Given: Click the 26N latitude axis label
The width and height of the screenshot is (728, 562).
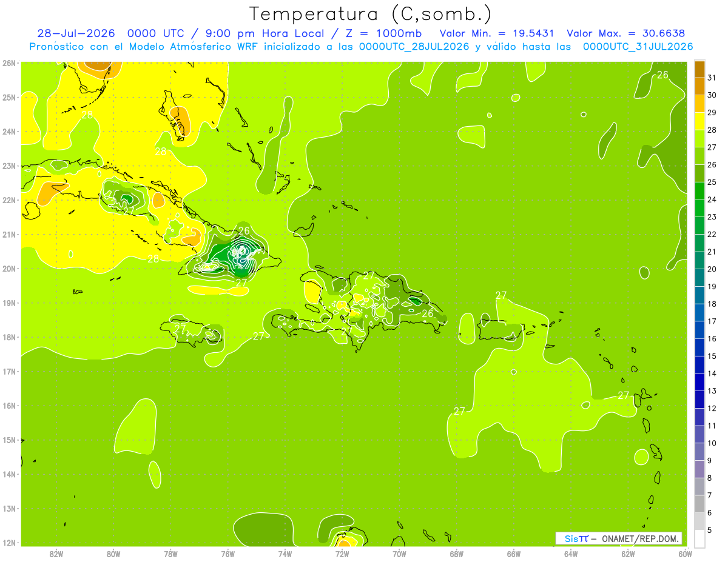Looking at the screenshot, I should tap(9, 63).
